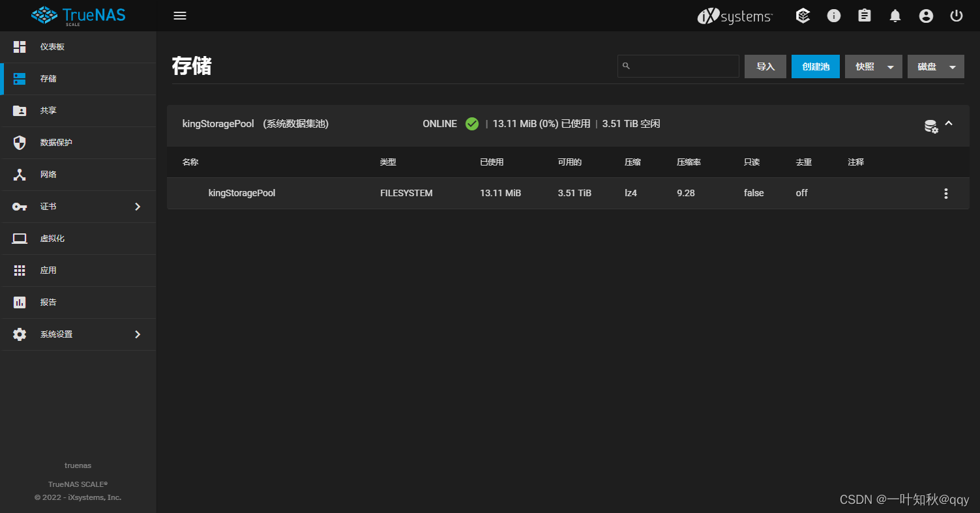Click the data protection shield icon
Viewport: 980px width, 513px height.
[x=20, y=143]
